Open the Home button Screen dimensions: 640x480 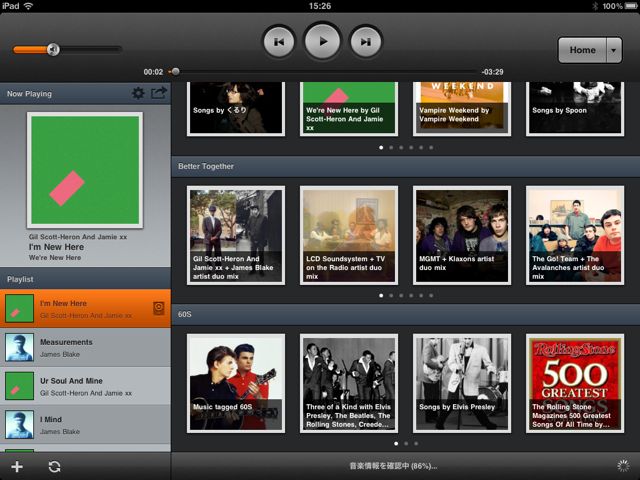582,50
